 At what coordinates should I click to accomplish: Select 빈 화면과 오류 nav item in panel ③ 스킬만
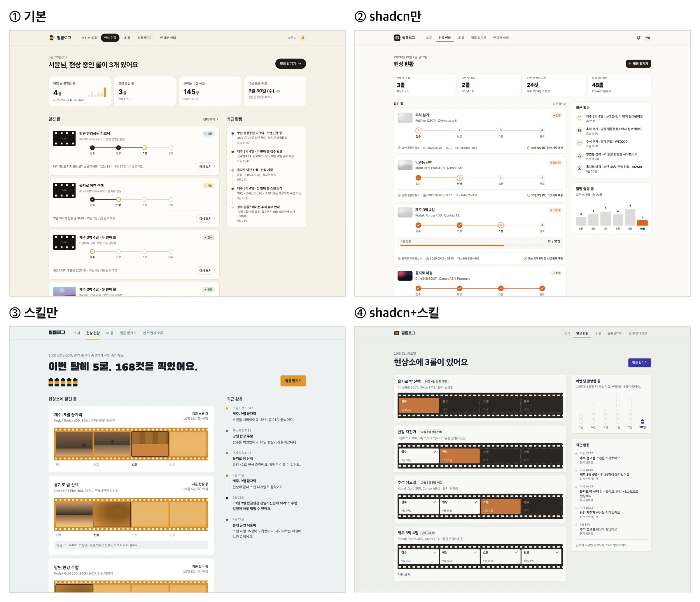pyautogui.click(x=153, y=333)
